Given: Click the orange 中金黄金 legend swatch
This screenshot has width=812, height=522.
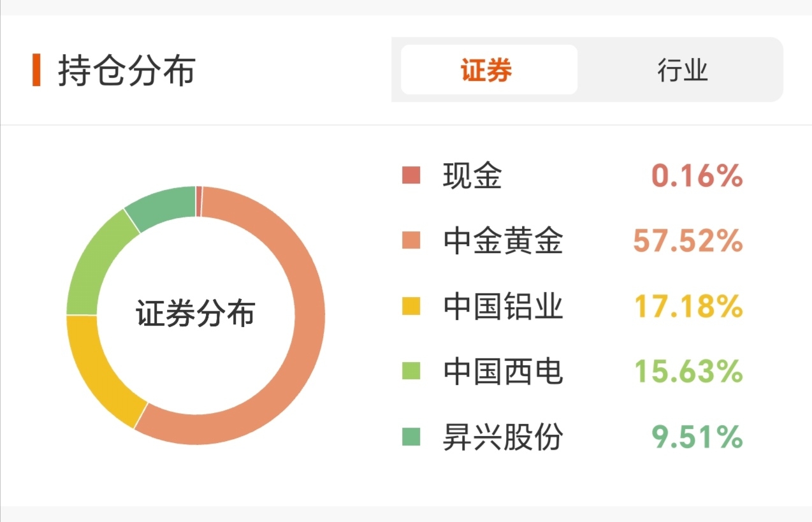Looking at the screenshot, I should [x=411, y=241].
